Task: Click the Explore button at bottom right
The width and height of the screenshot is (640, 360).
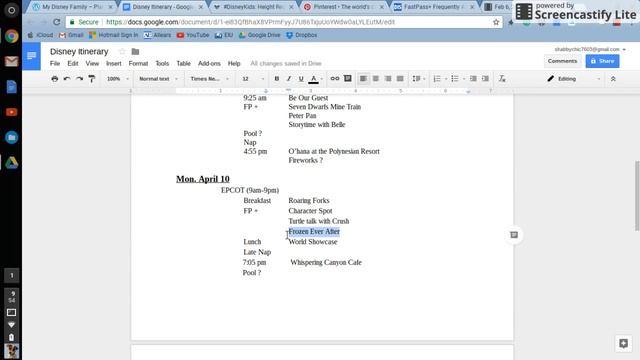Action: pyautogui.click(x=623, y=343)
